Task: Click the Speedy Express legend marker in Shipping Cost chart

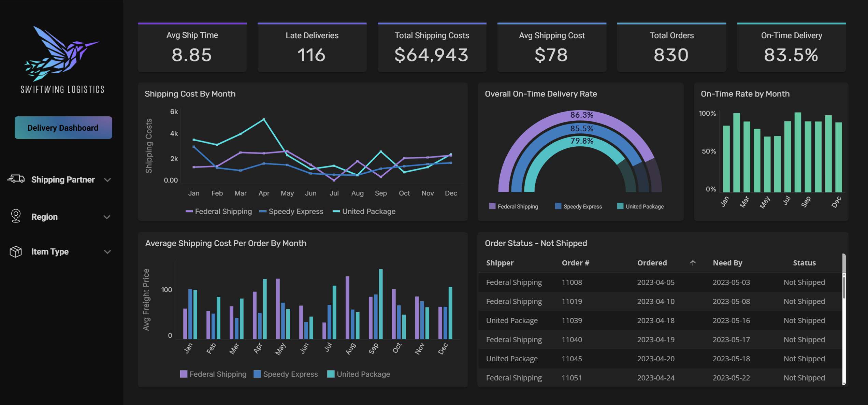Action: pos(262,211)
